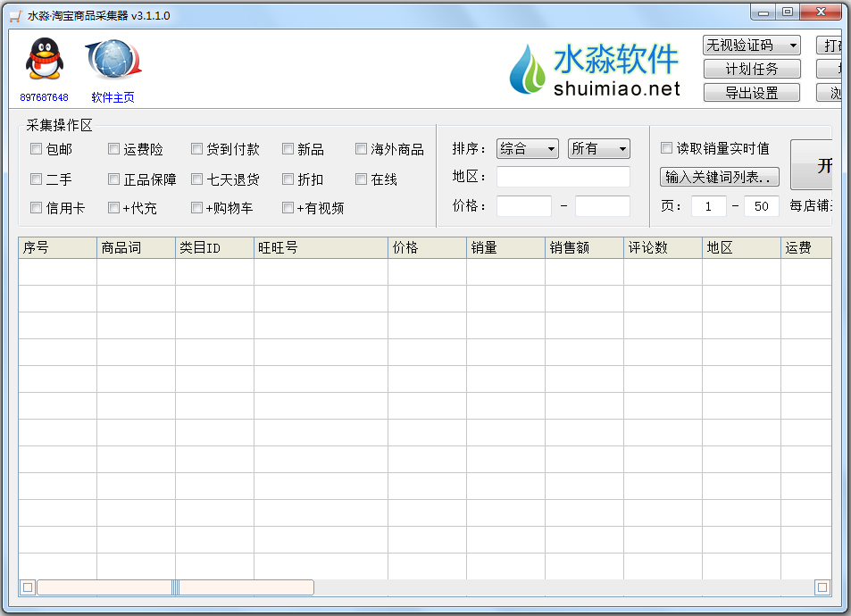This screenshot has height=616, width=851.
Task: Toggle the 七天退货 checkbox
Action: [197, 179]
